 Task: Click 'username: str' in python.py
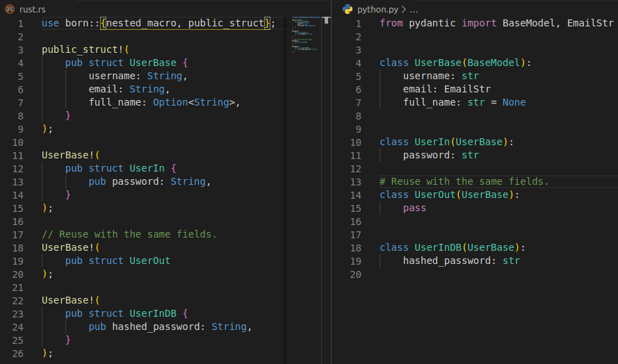click(441, 76)
